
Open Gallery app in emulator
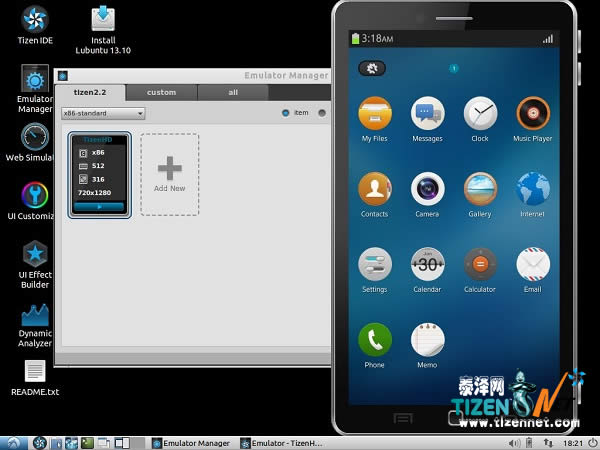480,195
